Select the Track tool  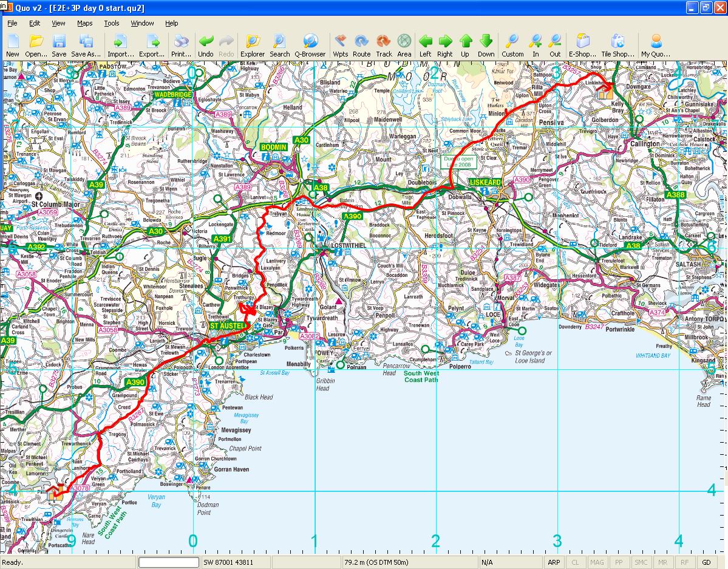coord(384,46)
